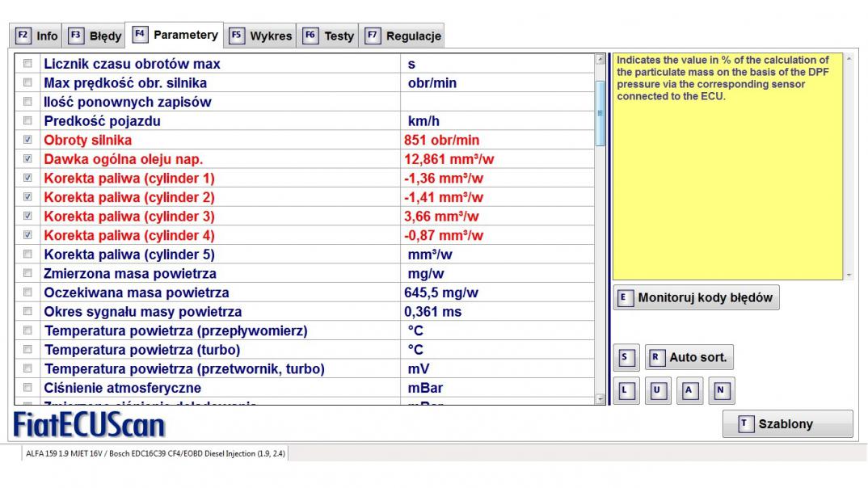Image resolution: width=868 pixels, height=488 pixels.
Task: Open the Błędy tab
Action: click(96, 36)
